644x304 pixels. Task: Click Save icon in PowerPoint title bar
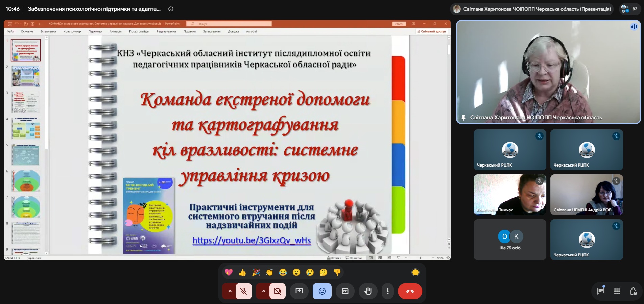click(x=10, y=24)
